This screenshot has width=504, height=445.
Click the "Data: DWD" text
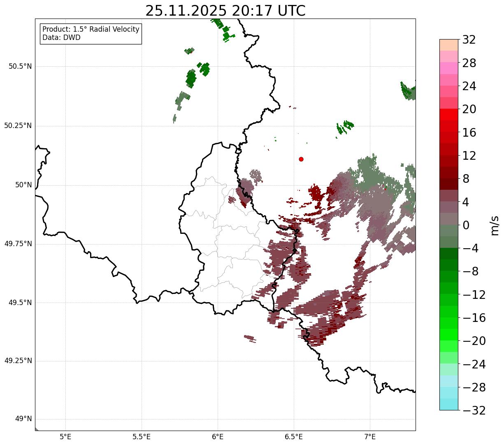(62, 37)
